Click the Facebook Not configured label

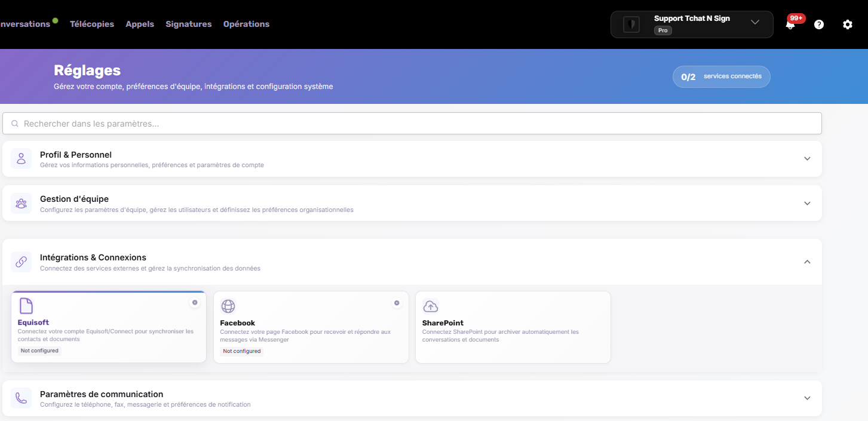point(242,351)
